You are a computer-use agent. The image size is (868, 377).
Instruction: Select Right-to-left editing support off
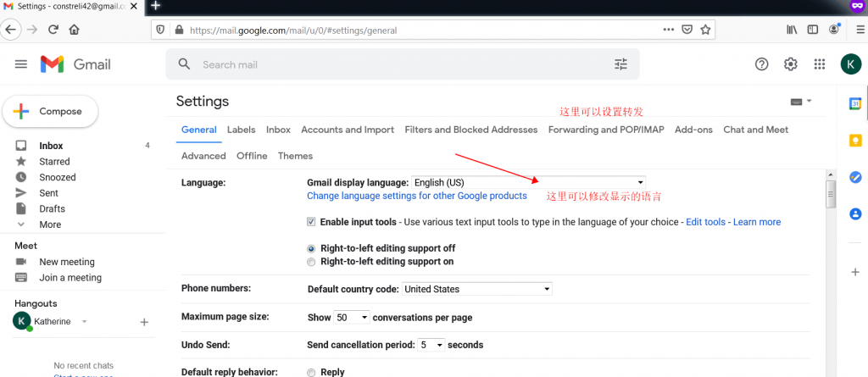click(311, 248)
